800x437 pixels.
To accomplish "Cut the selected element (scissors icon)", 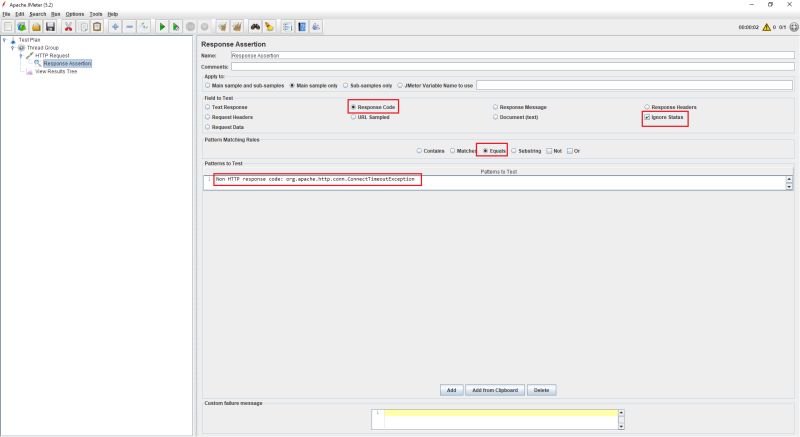I will 68,27.
